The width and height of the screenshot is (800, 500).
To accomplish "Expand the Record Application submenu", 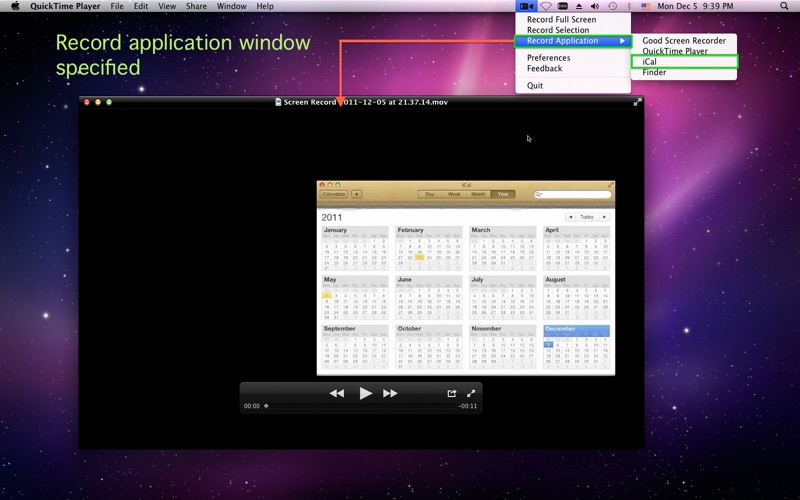I will (573, 41).
